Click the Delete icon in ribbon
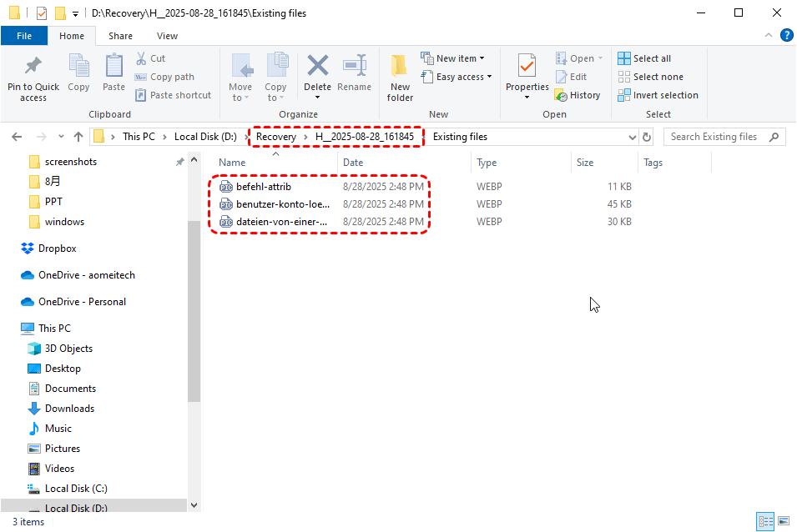The width and height of the screenshot is (797, 532). click(x=317, y=67)
